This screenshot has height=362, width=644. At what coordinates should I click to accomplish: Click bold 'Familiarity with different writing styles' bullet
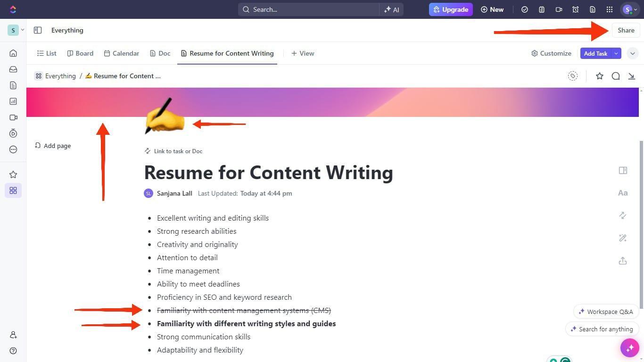click(x=246, y=323)
